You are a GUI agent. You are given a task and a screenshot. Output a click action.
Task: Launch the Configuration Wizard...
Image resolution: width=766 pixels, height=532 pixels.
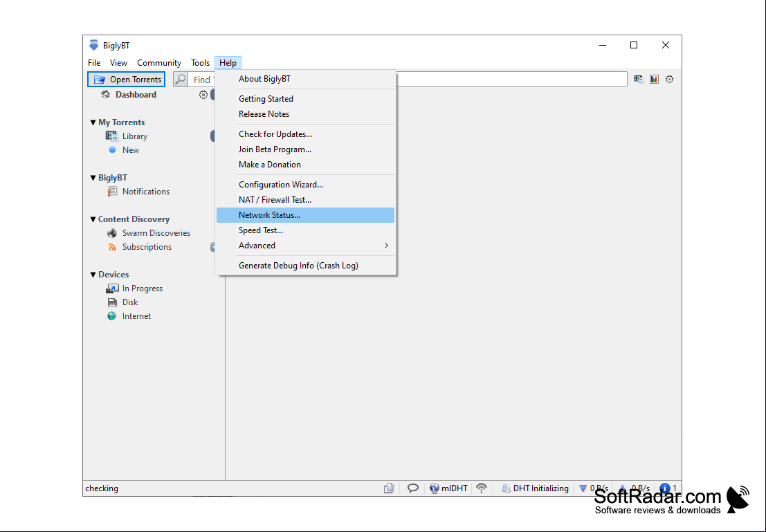[x=305, y=185]
